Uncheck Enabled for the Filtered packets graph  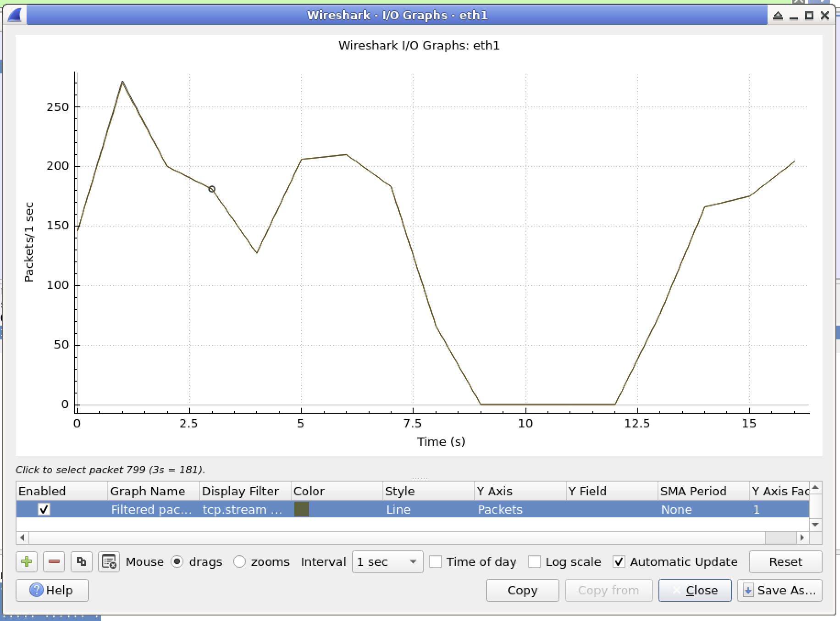tap(44, 510)
